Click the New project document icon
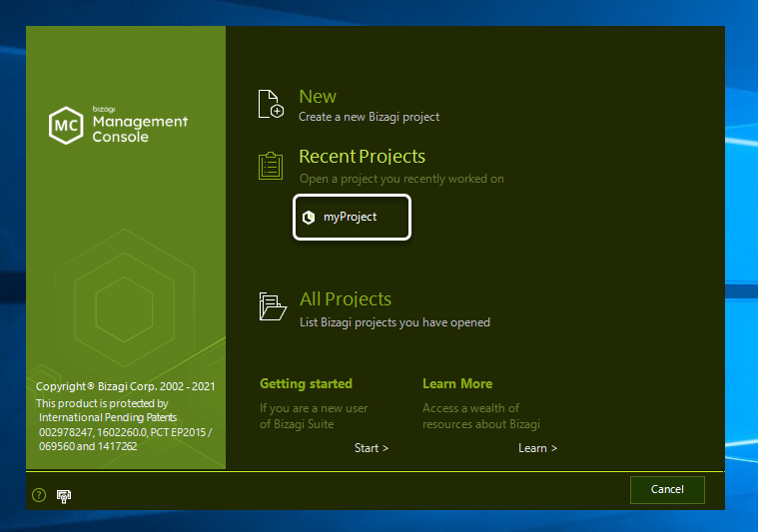Viewport: 758px width, 532px height. tap(271, 104)
